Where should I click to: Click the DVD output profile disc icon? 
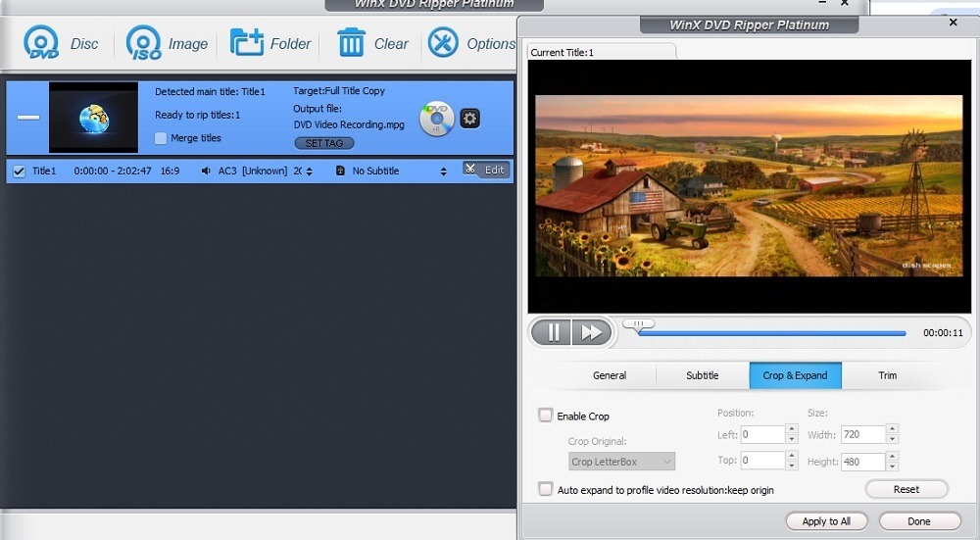(436, 119)
